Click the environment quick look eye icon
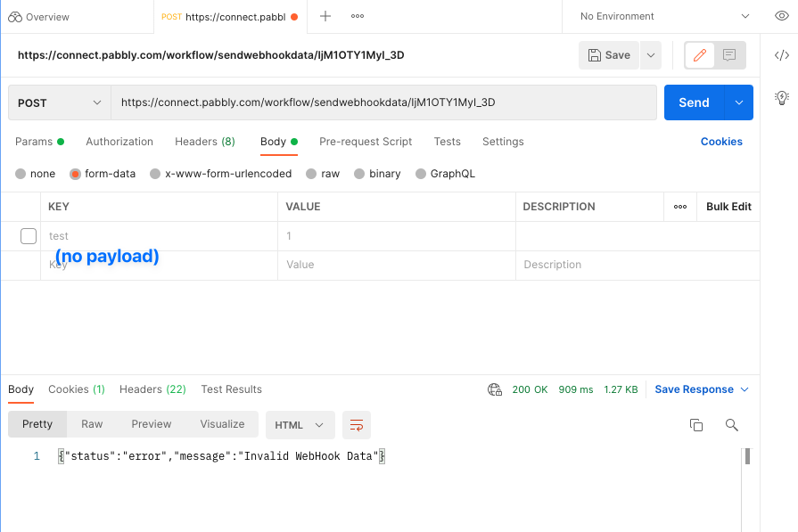Viewport: 798px width, 532px height. click(781, 16)
